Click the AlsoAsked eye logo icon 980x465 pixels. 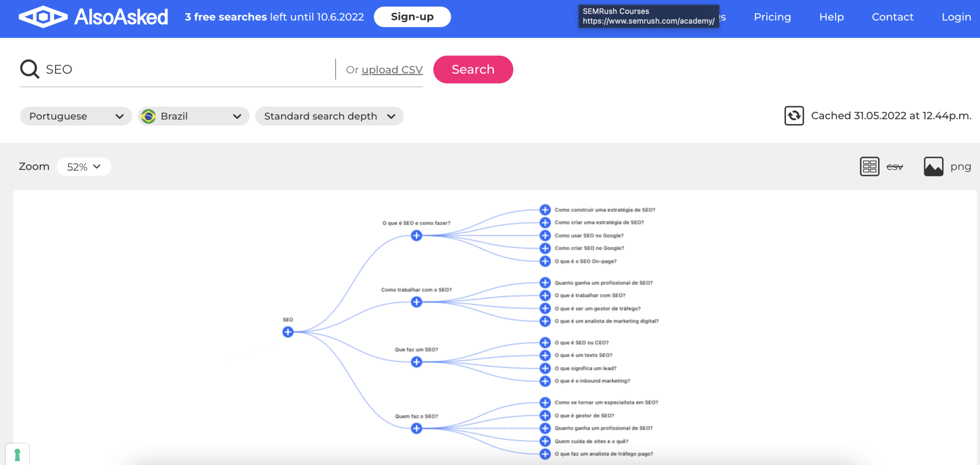click(x=43, y=17)
